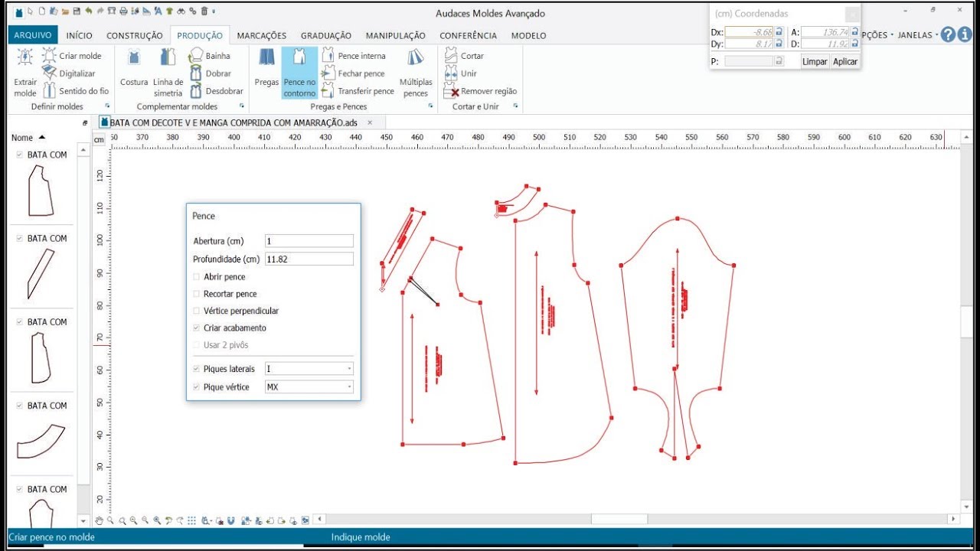Select the Extrair molde tool
This screenshot has height=551, width=980.
(25, 73)
